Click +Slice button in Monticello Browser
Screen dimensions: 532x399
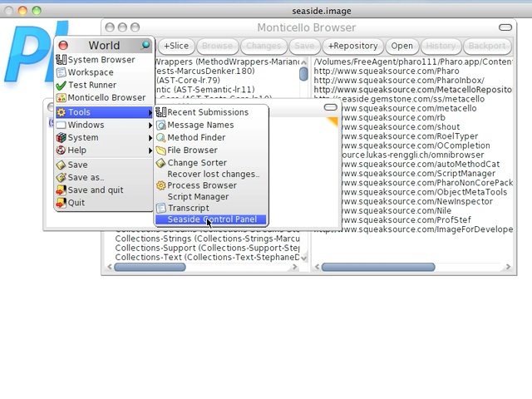[176, 46]
